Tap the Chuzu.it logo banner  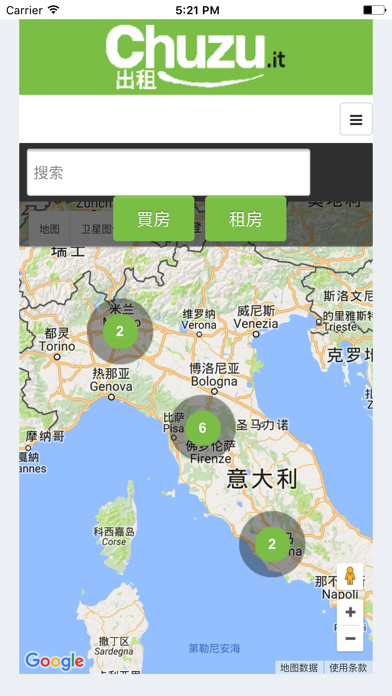(x=196, y=57)
